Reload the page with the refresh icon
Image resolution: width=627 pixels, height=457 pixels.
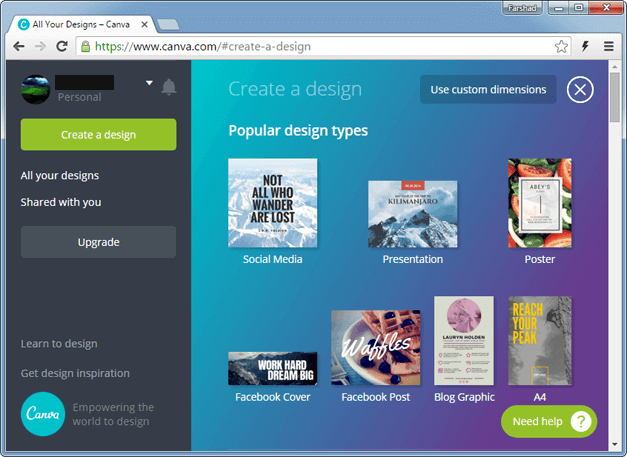pyautogui.click(x=62, y=46)
